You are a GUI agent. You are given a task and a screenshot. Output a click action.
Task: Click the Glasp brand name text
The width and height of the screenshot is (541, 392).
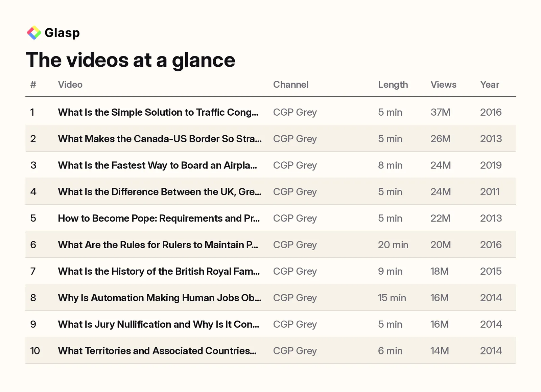pyautogui.click(x=62, y=33)
